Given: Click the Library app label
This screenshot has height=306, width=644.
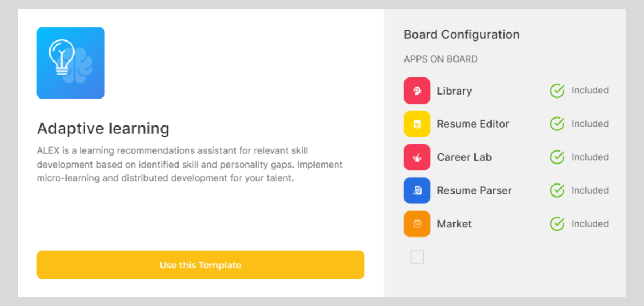Looking at the screenshot, I should (x=454, y=91).
